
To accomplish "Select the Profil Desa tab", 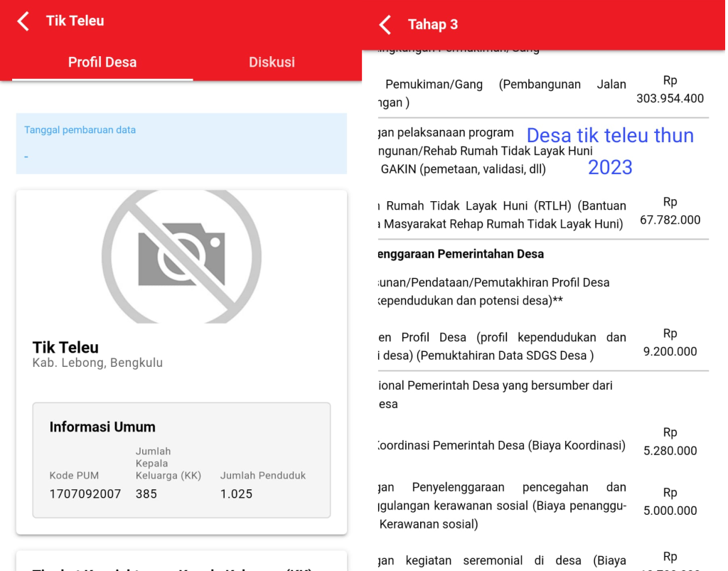I will coord(102,62).
